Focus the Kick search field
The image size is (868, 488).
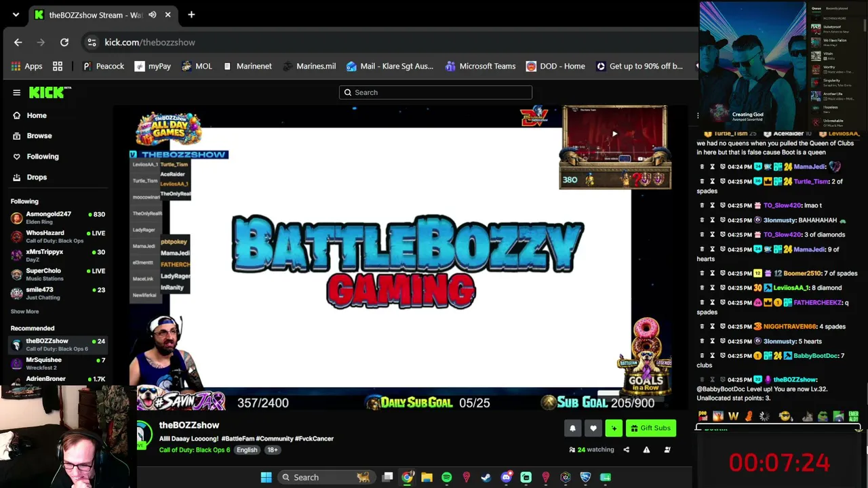(435, 92)
